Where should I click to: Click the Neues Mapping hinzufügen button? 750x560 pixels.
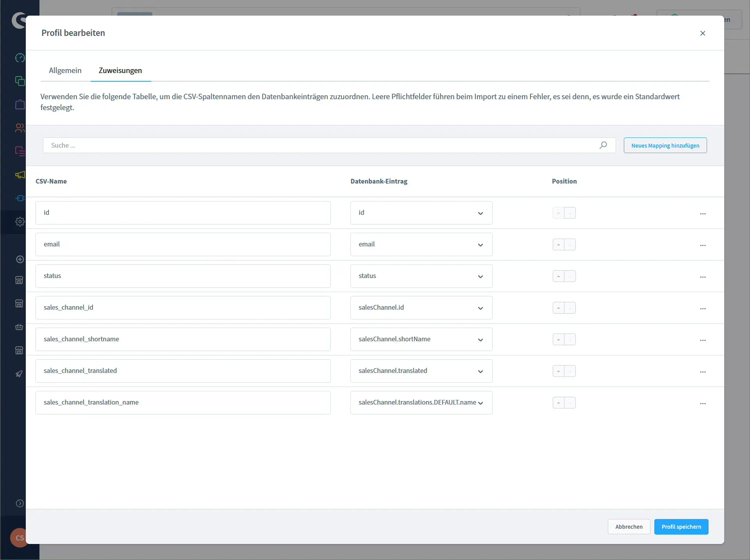tap(665, 145)
